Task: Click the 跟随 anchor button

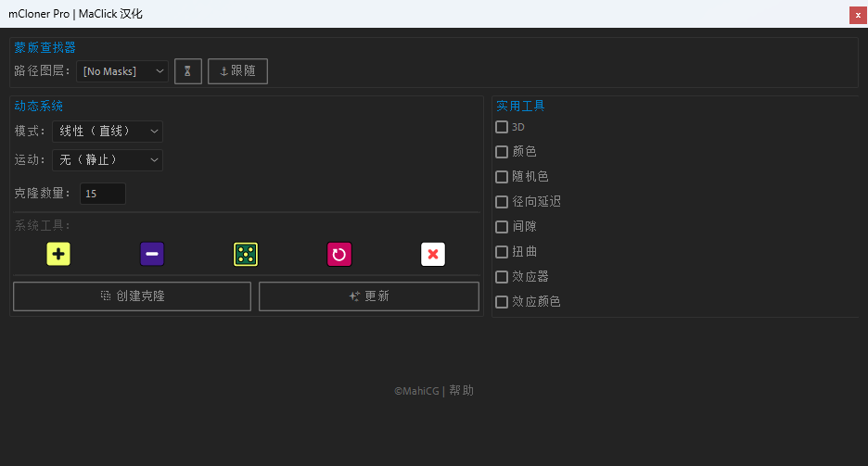Action: [x=237, y=71]
